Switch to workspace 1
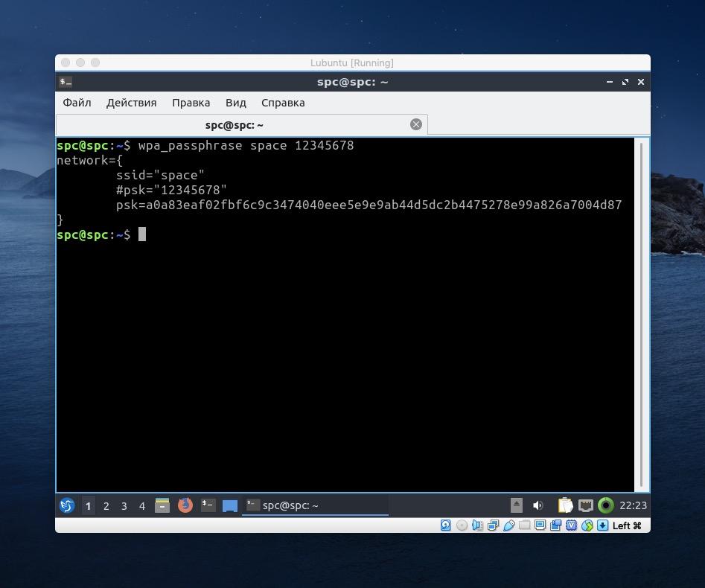The image size is (705, 588). 88,505
